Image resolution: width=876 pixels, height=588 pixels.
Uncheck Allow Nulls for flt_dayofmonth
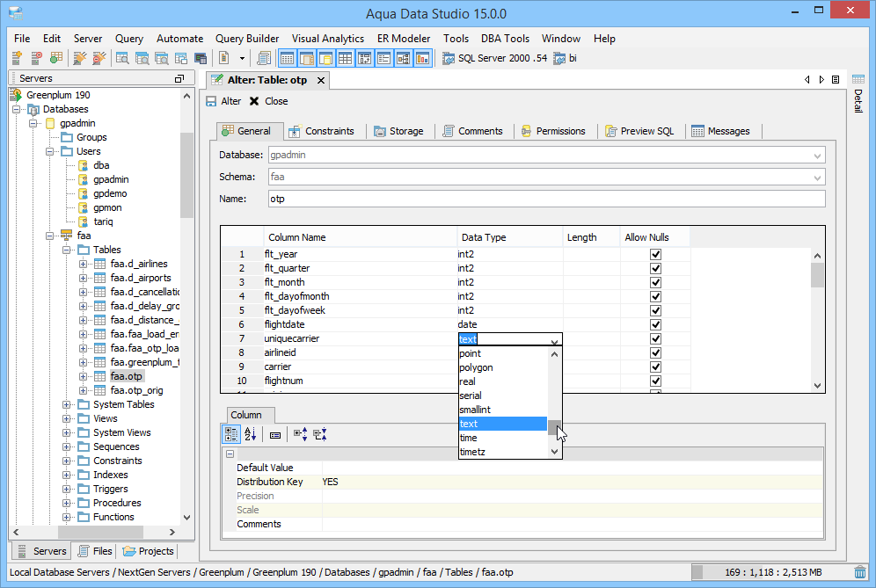pos(656,296)
